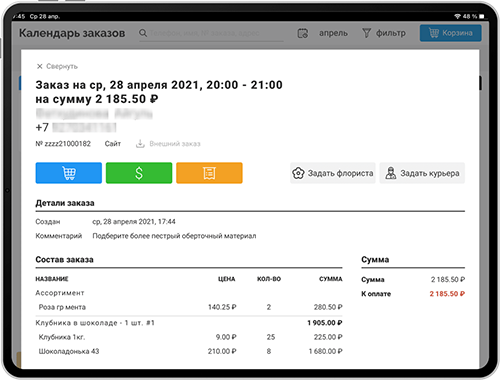Click the courier person icon
Screen dimensions: 500x380
(x=391, y=173)
